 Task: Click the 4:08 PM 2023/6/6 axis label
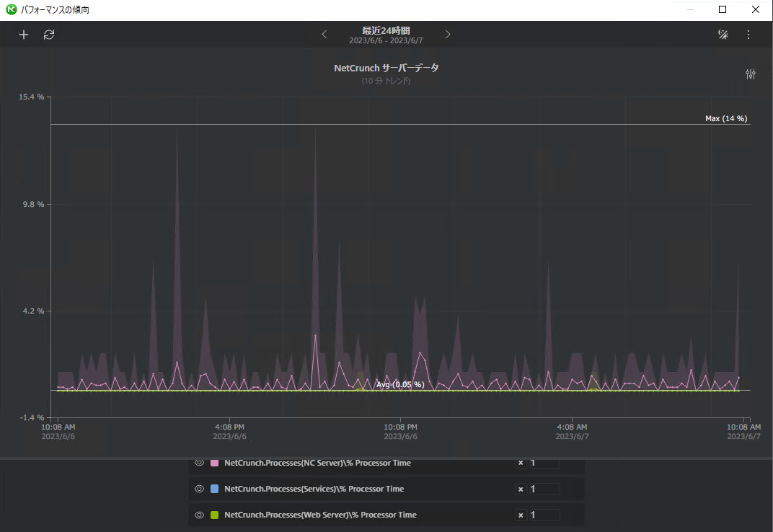pyautogui.click(x=229, y=431)
